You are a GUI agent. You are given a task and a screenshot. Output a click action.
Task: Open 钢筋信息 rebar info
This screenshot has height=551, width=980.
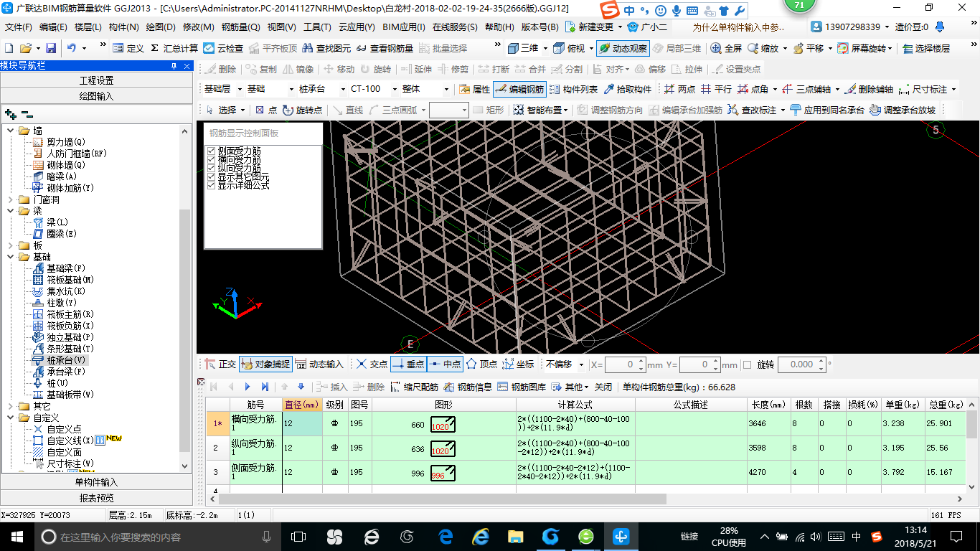pos(468,387)
